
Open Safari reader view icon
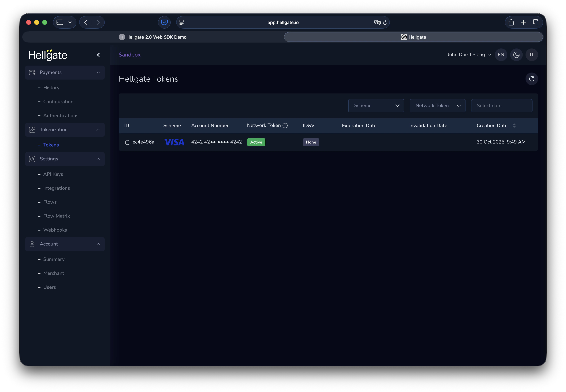pyautogui.click(x=182, y=22)
